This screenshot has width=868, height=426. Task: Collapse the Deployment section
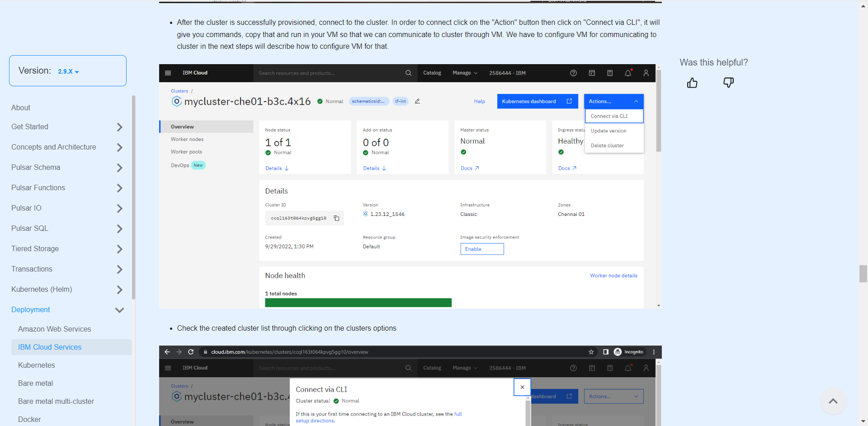119,310
